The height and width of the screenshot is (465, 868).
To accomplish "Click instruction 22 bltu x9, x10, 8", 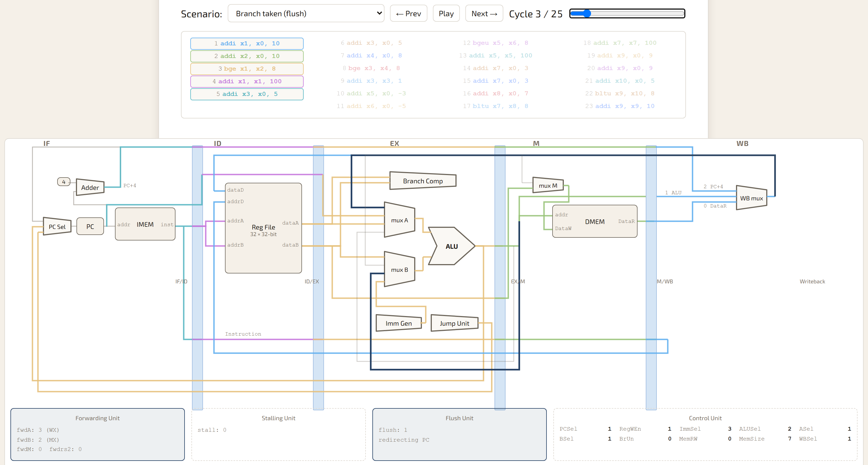I will coord(620,93).
